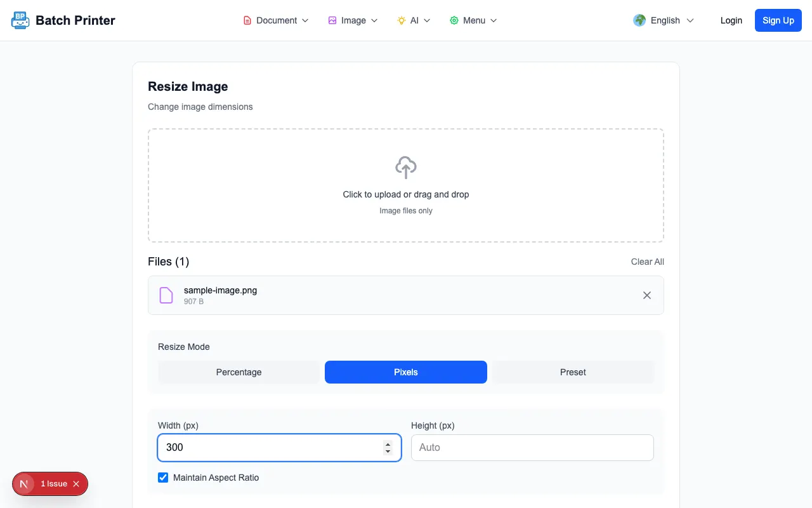Click the Batch Printer logo icon
The image size is (812, 508).
coord(20,20)
